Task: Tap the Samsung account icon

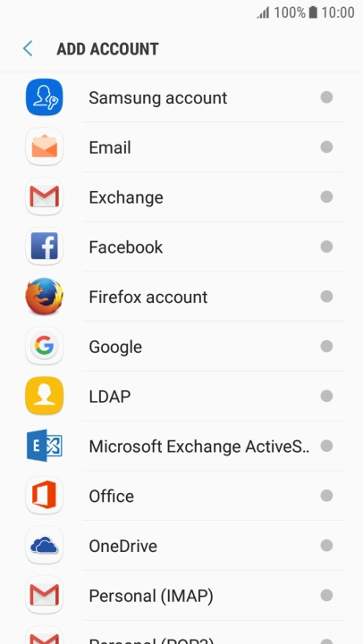Action: (x=45, y=97)
